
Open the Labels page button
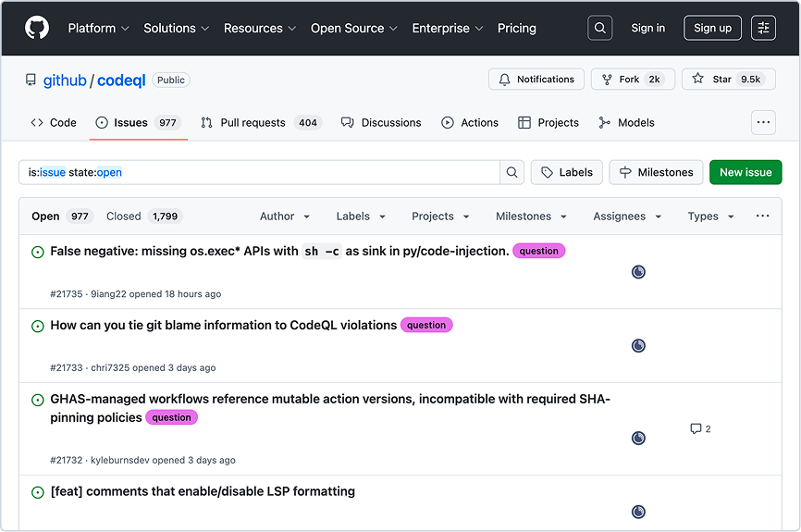(566, 172)
